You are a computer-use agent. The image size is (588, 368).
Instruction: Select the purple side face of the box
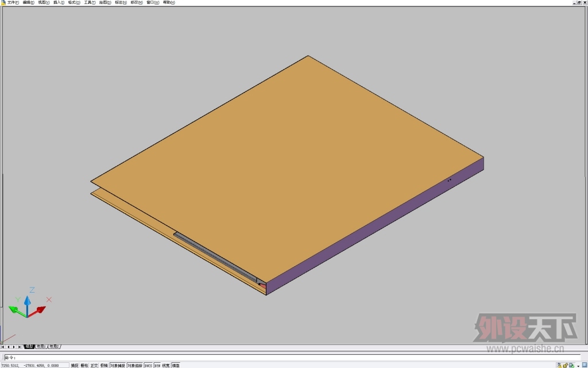(375, 225)
